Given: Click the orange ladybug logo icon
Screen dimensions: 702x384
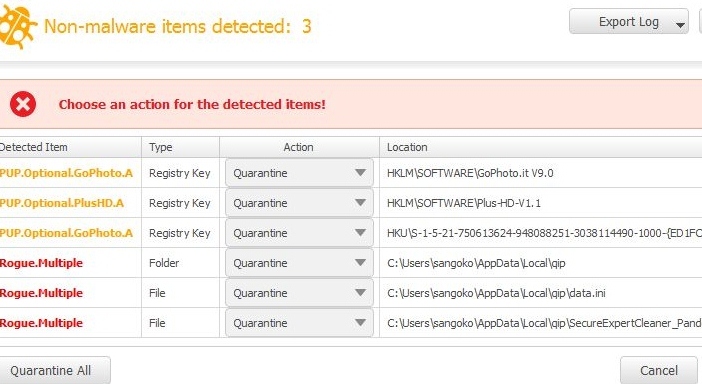Looking at the screenshot, I should click(x=17, y=27).
